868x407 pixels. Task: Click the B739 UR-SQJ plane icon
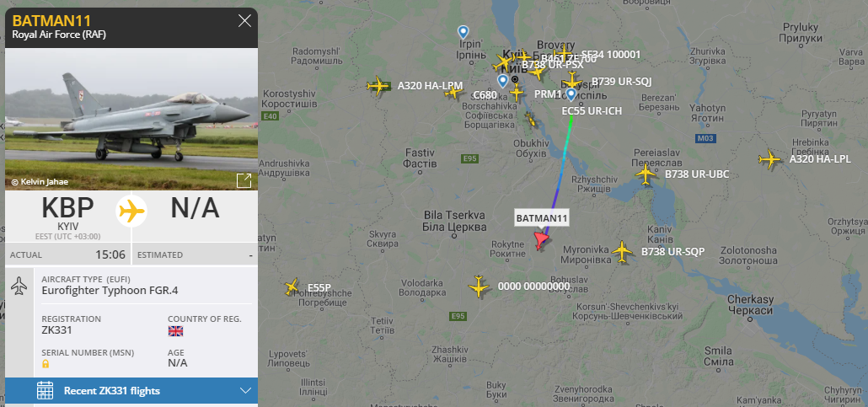[572, 82]
